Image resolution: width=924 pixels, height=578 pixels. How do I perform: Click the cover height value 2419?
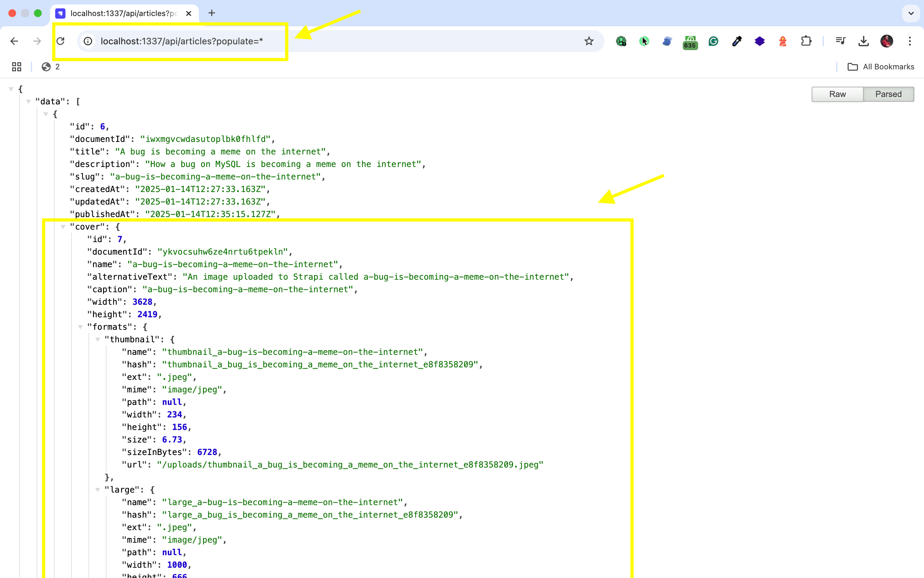click(x=147, y=314)
